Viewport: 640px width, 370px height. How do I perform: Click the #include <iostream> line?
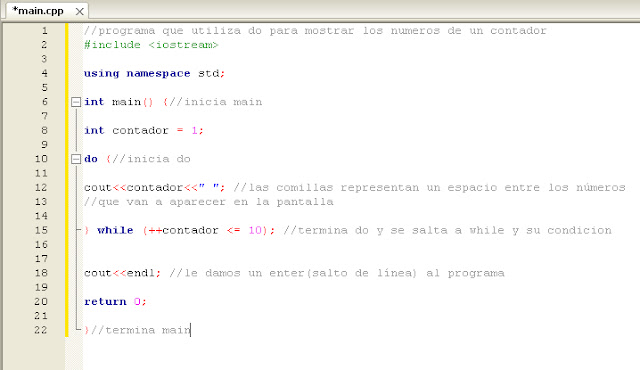pyautogui.click(x=151, y=45)
